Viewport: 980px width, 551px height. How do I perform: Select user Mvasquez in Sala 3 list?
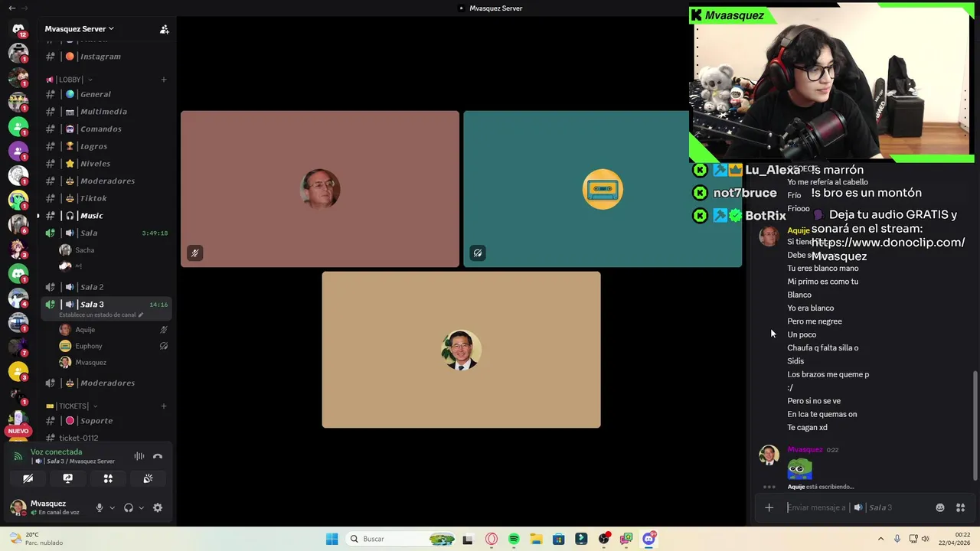(x=90, y=363)
